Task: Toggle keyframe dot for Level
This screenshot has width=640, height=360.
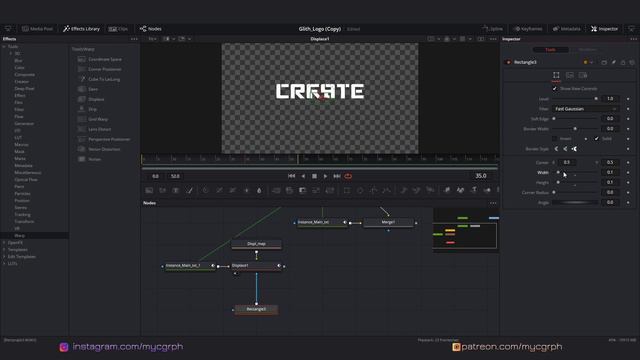Action: pyautogui.click(x=628, y=99)
